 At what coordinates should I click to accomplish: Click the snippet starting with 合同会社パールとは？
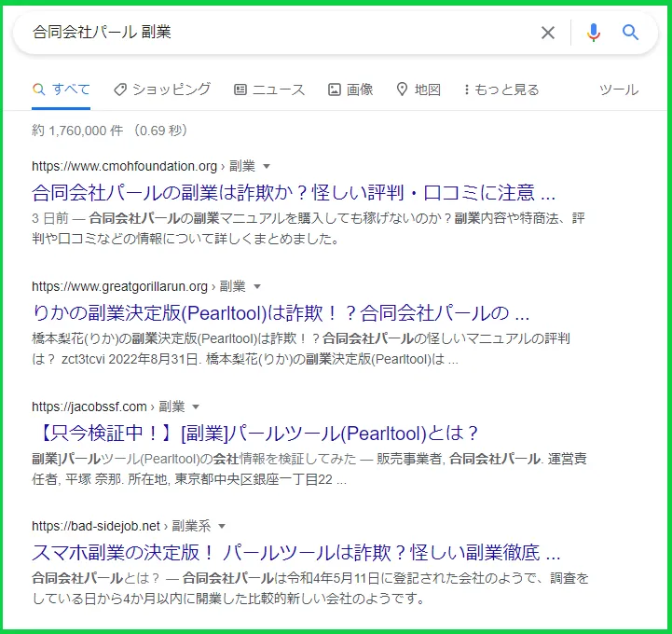(310, 588)
